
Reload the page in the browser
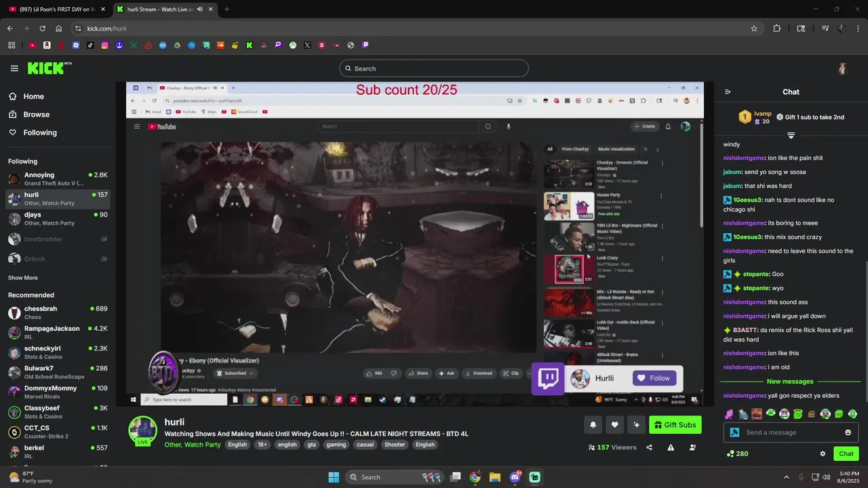(43, 28)
